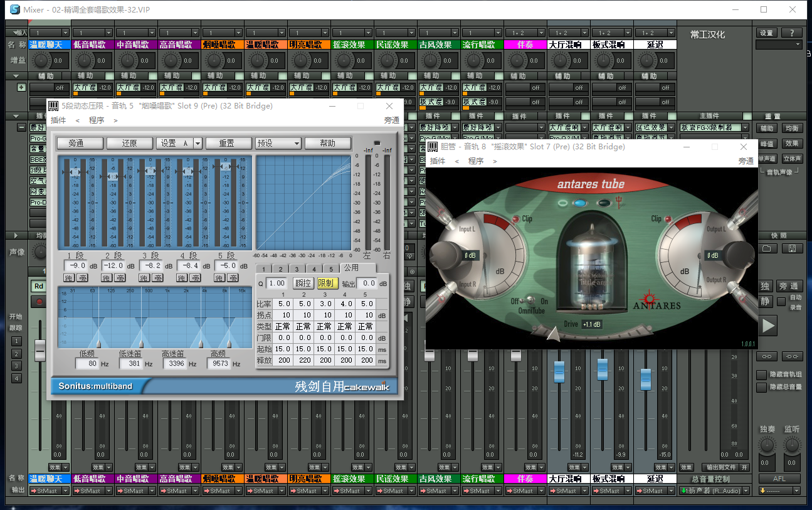812x510 pixels.
Task: Click the 延迟 channel volume fader
Action: tap(646, 379)
